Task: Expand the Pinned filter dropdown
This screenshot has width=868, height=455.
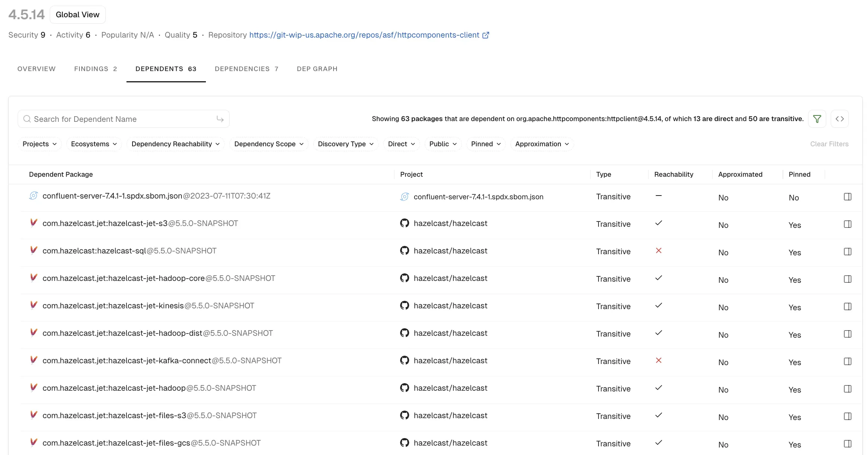Action: 486,144
